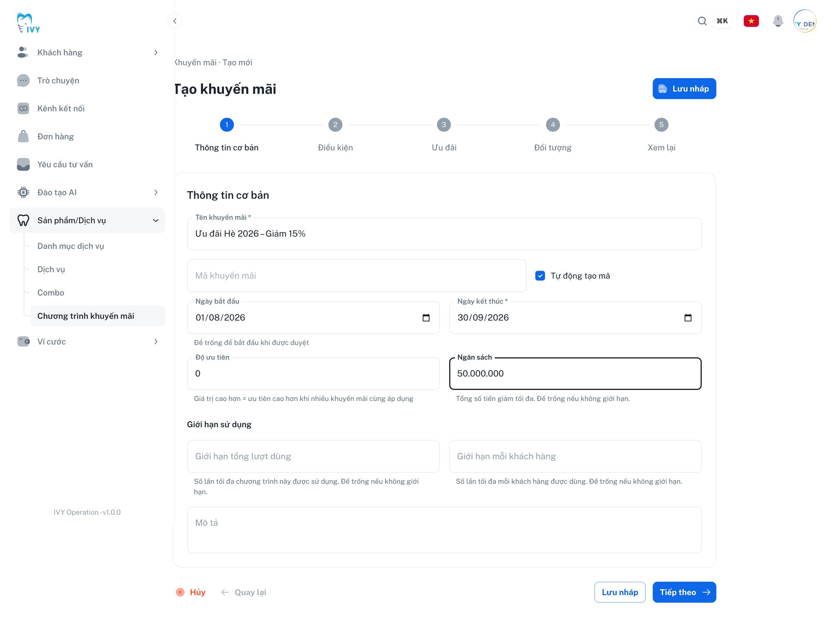Cancel with the Hủy button
840x626 pixels.
click(x=191, y=592)
